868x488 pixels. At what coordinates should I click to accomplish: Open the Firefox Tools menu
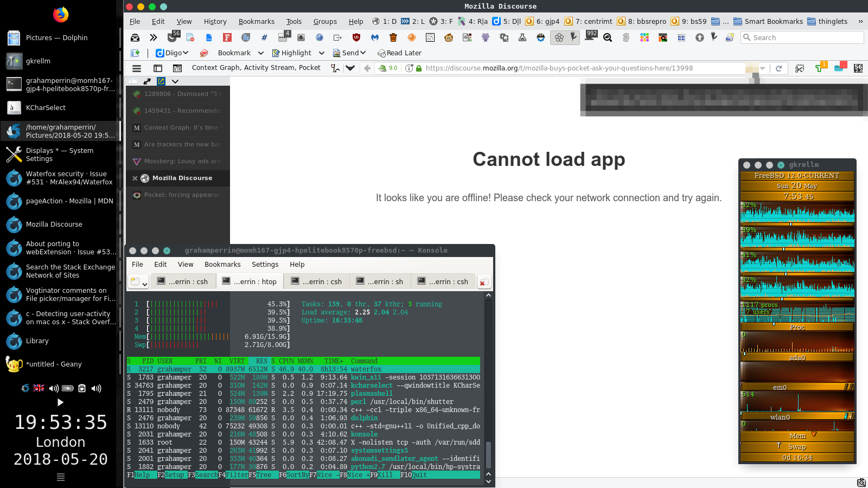(294, 22)
